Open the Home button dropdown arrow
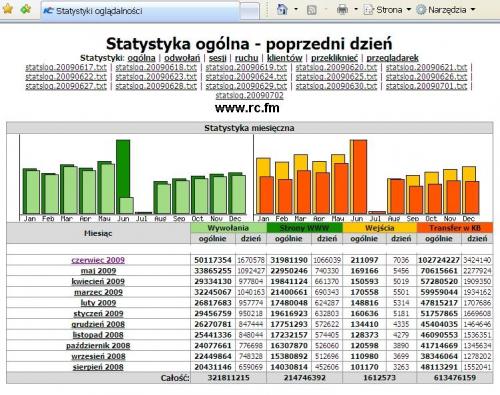This screenshot has height=395, width=500. [296, 10]
